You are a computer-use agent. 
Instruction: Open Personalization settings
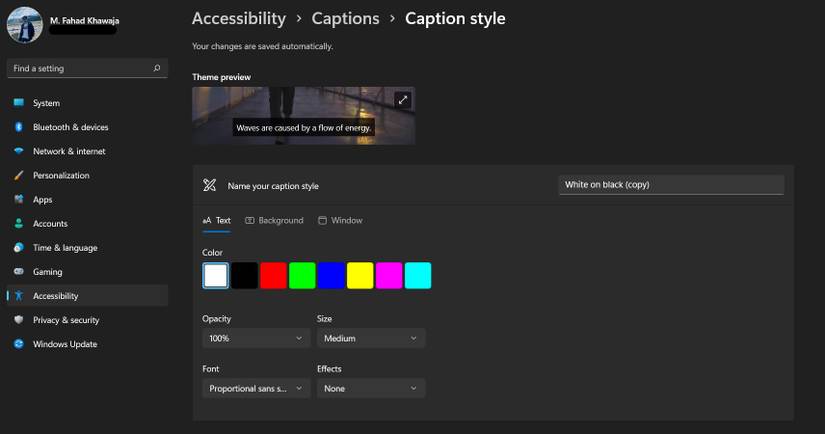coord(61,176)
